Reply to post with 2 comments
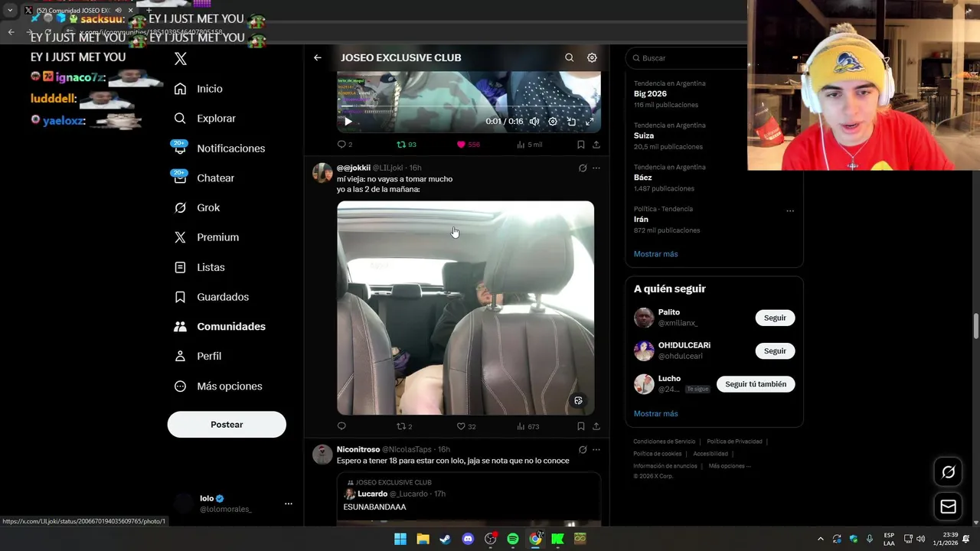The image size is (980, 551). click(345, 145)
